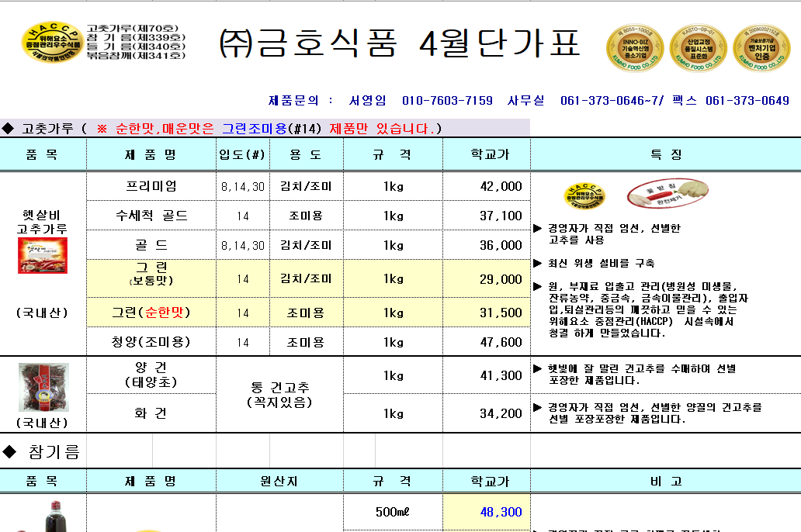Click the 최신 위생 설비를 구축 bullet
This screenshot has height=532, width=801.
tap(601, 263)
